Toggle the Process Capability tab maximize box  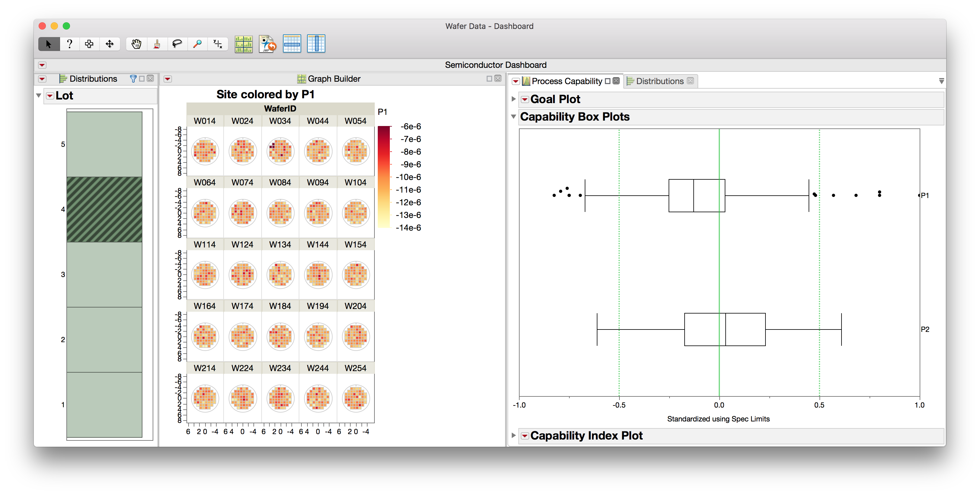608,81
